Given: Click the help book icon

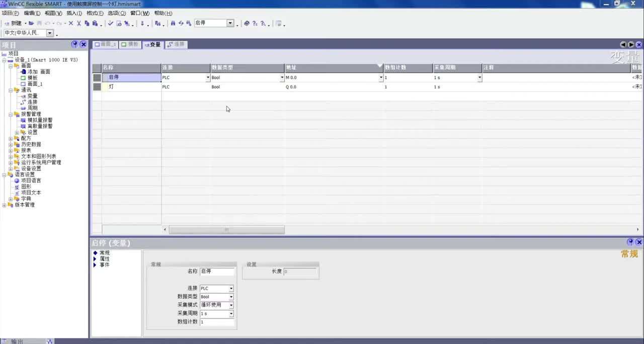Looking at the screenshot, I should [x=247, y=23].
